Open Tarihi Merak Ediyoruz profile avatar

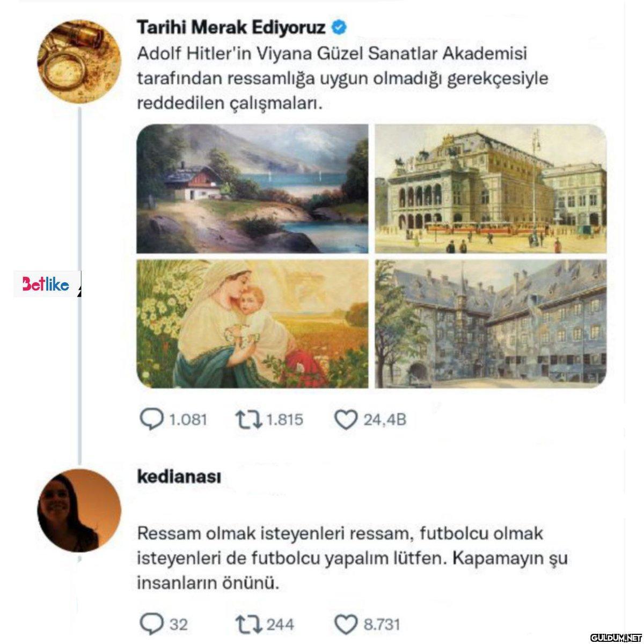(x=81, y=60)
